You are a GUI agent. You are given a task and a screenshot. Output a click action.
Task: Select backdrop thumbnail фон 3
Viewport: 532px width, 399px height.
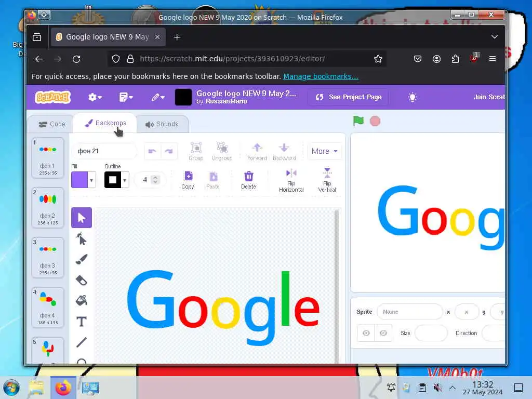48,257
